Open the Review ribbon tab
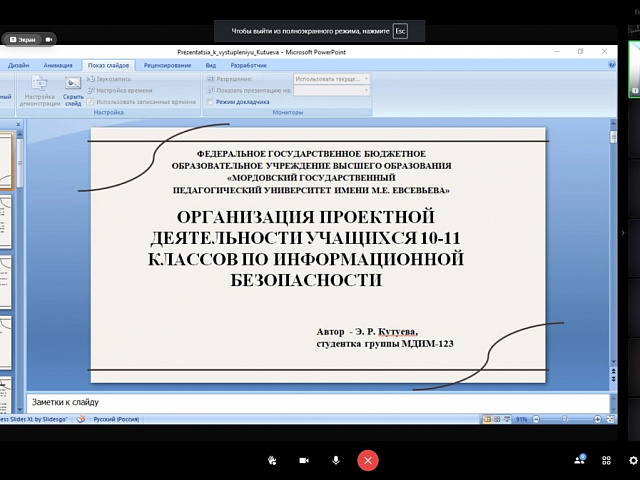The width and height of the screenshot is (640, 480). pyautogui.click(x=167, y=65)
